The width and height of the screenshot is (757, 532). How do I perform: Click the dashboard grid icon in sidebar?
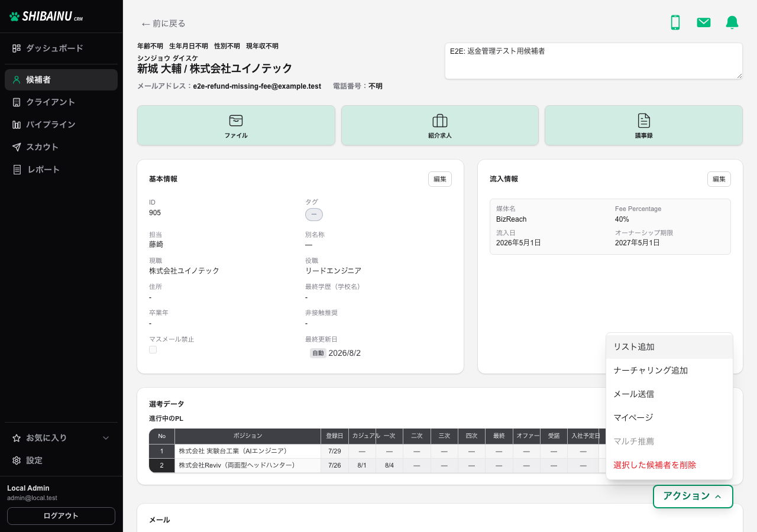click(17, 48)
